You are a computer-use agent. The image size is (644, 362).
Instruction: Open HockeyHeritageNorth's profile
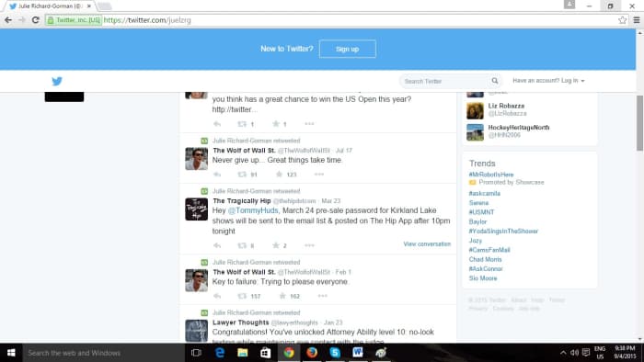(x=519, y=128)
